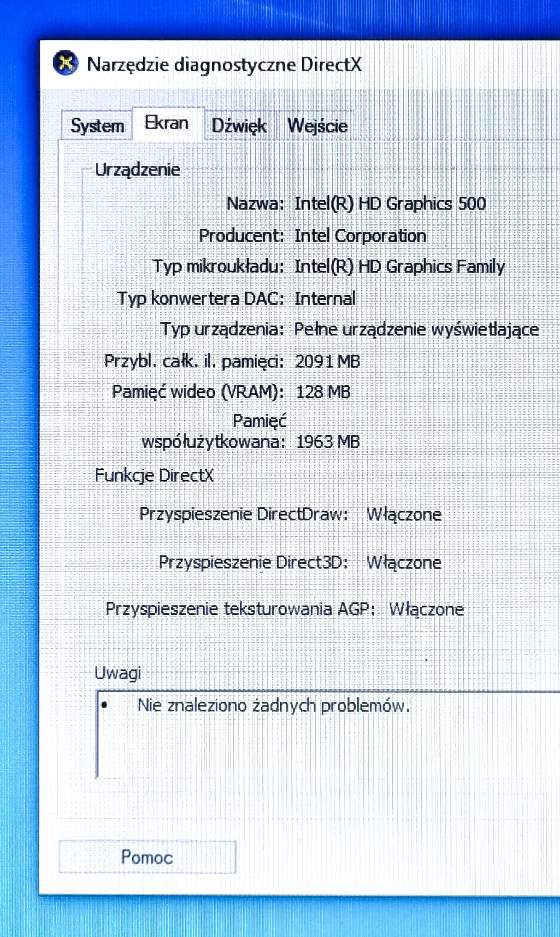Click the Typ konwertera DAC: label

(x=201, y=299)
